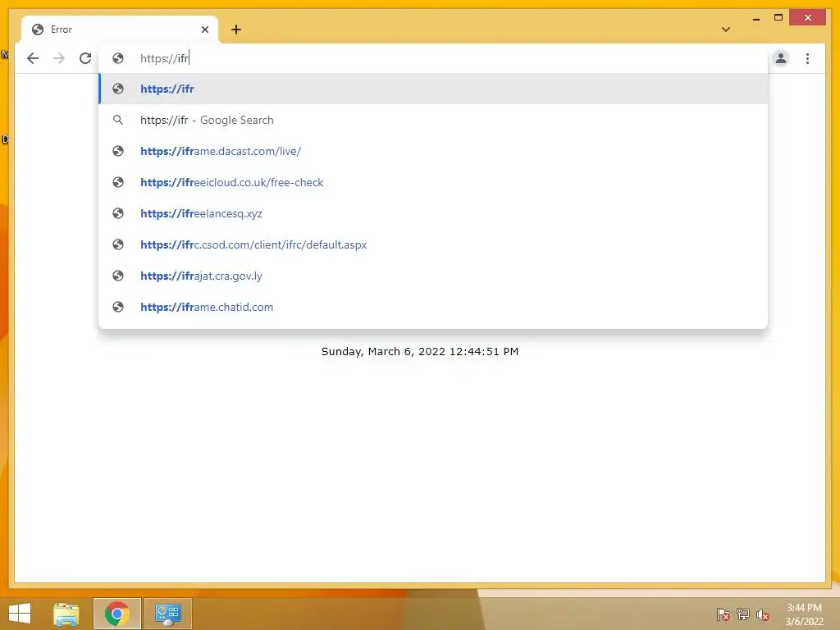Click the magnifier icon of the Google Search suggestion
Viewport: 840px width, 630px height.
(x=118, y=120)
